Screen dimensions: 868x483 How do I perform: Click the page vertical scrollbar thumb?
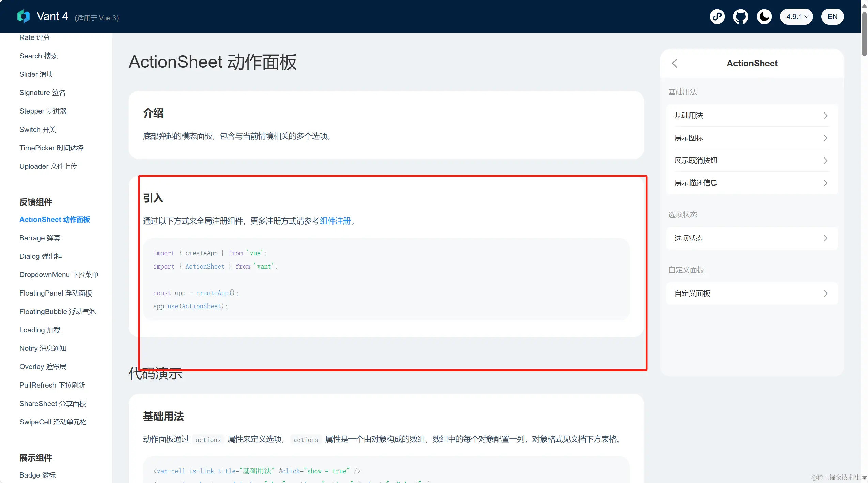(864, 34)
